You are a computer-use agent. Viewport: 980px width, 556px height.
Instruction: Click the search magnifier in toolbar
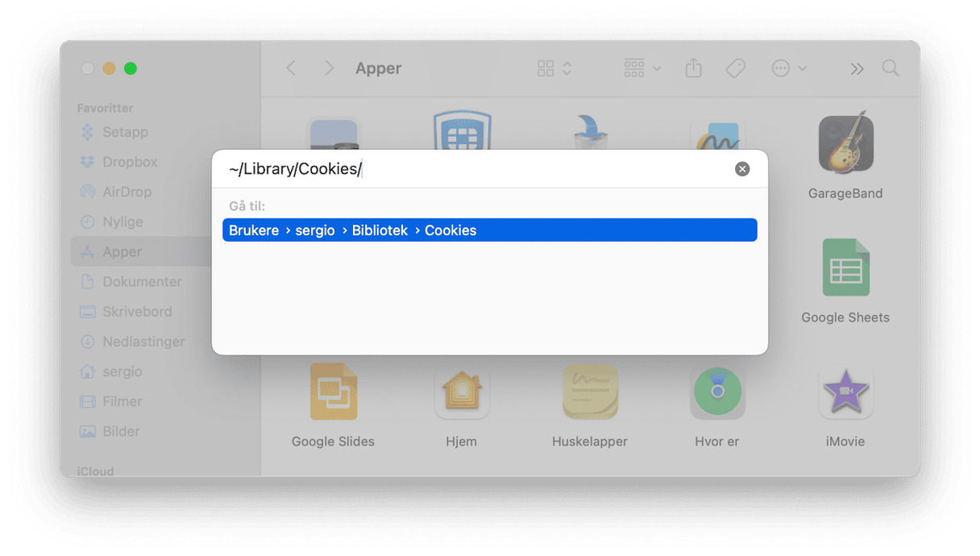(891, 68)
